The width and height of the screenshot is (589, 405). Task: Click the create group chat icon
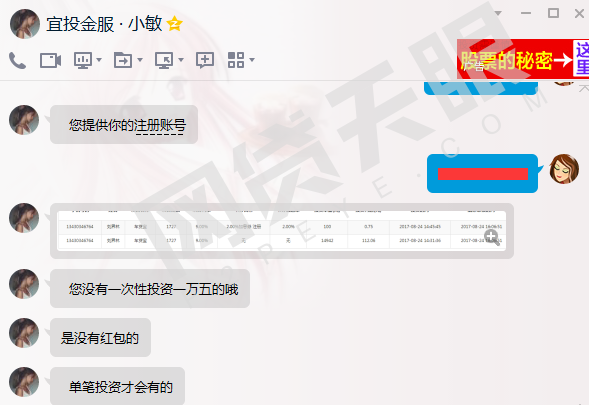[205, 60]
